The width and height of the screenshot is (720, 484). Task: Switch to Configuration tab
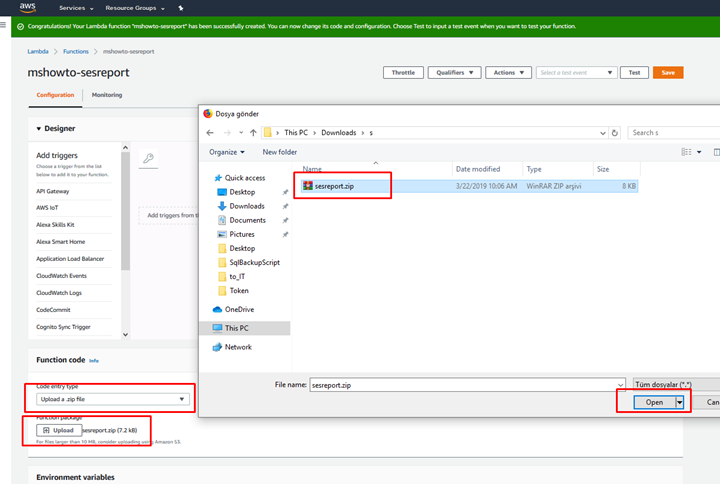55,95
